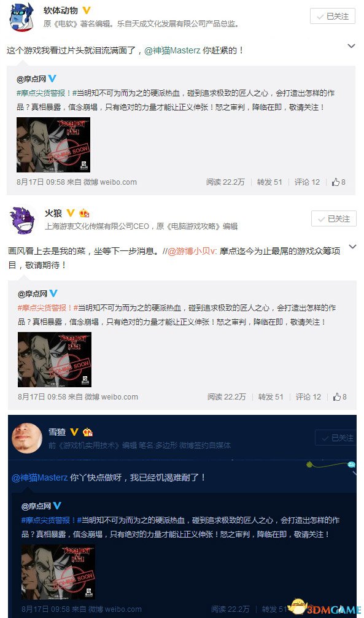Open 雪猹's profile photo avatar

27,439
